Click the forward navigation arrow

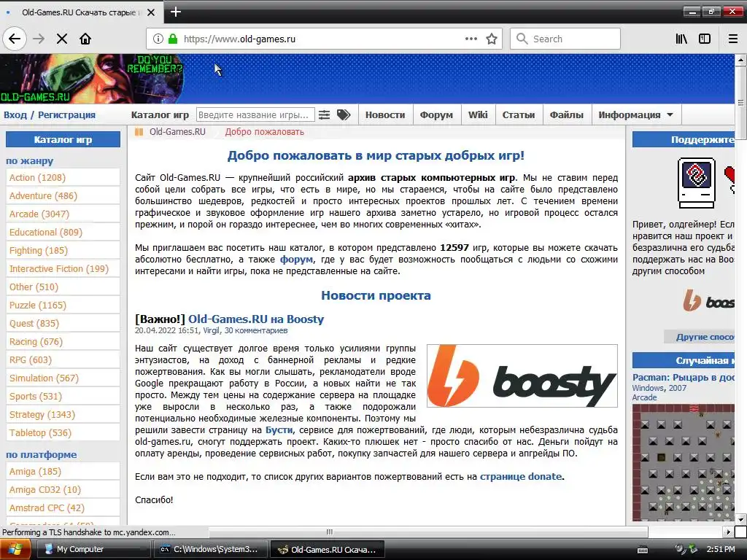tap(39, 39)
